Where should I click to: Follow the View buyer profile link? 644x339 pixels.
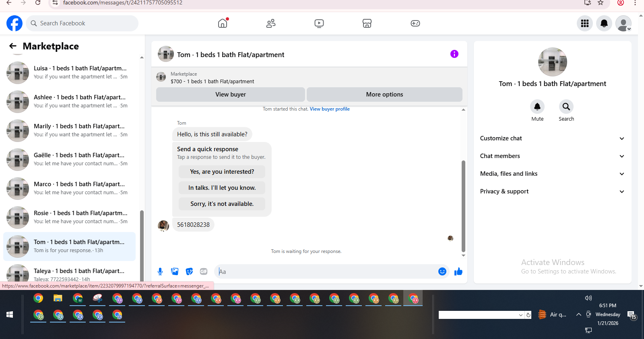tap(330, 109)
